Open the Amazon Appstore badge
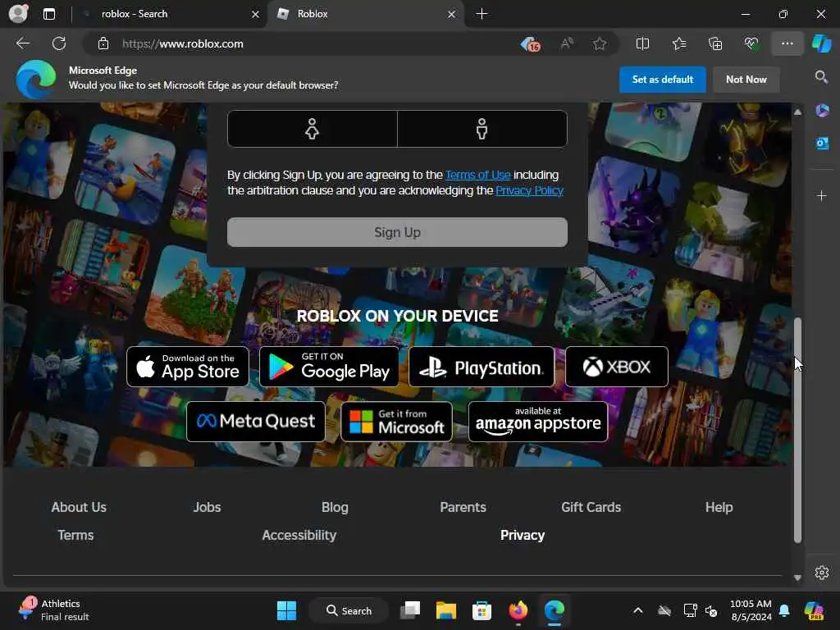This screenshot has height=630, width=840. pyautogui.click(x=538, y=422)
